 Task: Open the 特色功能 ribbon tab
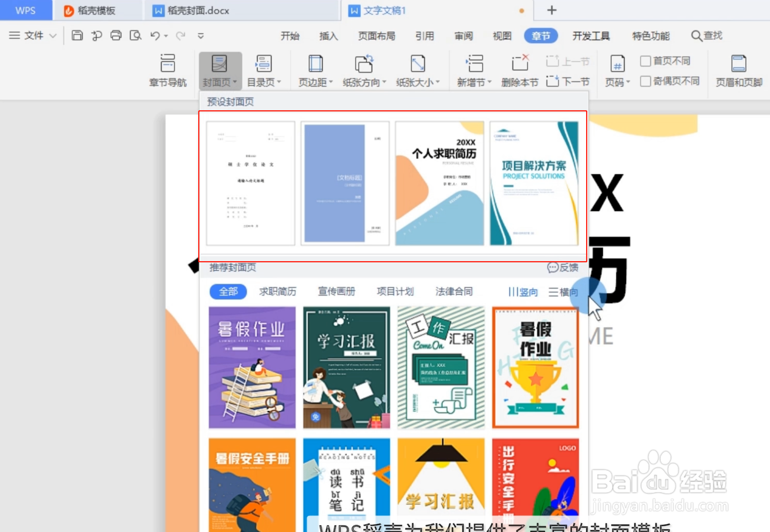point(651,36)
